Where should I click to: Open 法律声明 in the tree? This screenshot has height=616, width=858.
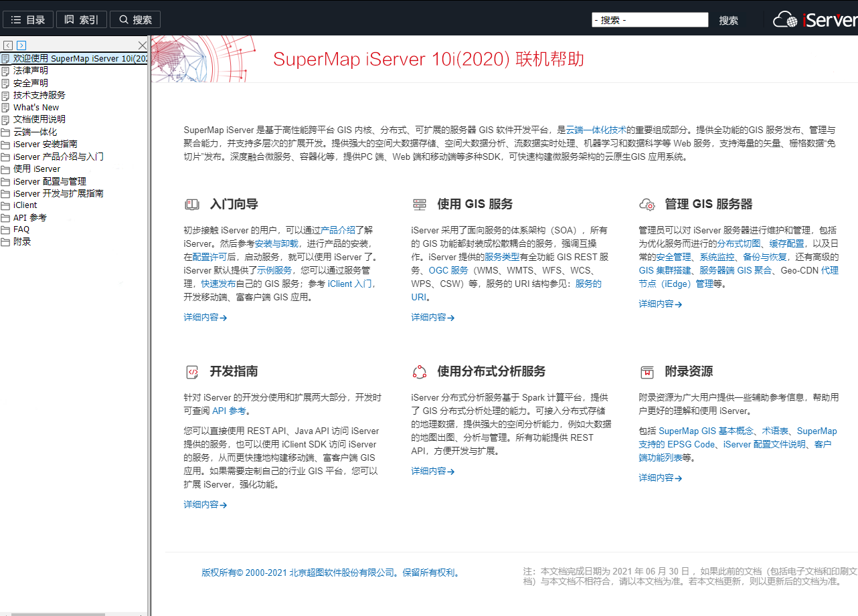point(31,70)
